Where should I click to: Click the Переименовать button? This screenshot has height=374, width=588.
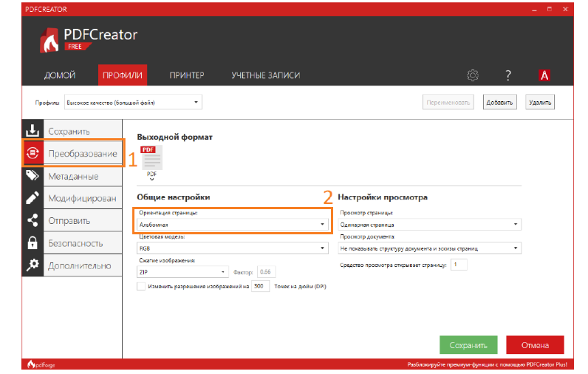[x=448, y=102]
